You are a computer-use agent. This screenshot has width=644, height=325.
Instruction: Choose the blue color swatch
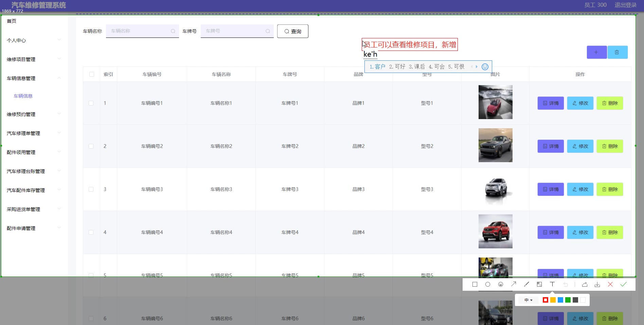point(560,300)
